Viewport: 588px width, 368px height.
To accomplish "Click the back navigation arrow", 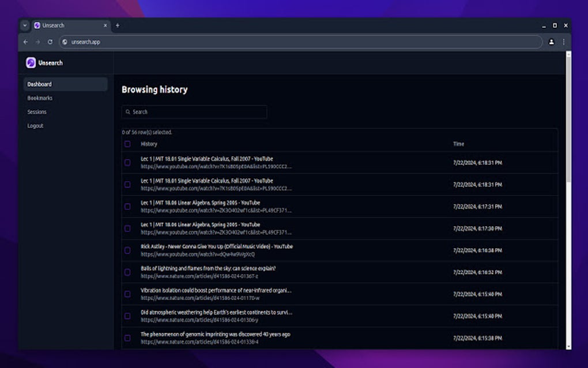I will point(25,42).
